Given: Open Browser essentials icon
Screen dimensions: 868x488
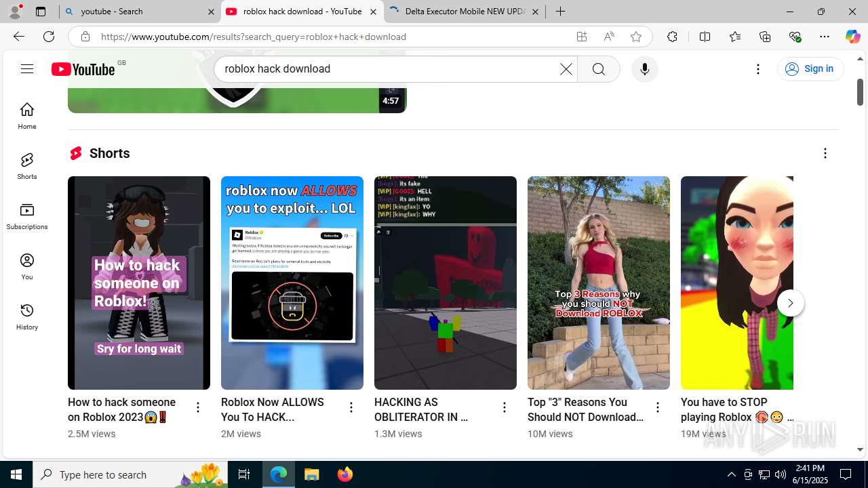Looking at the screenshot, I should click(x=795, y=37).
